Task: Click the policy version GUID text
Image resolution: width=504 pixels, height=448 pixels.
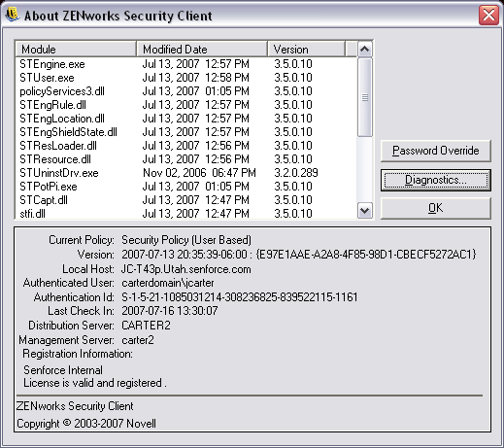Action: point(366,255)
